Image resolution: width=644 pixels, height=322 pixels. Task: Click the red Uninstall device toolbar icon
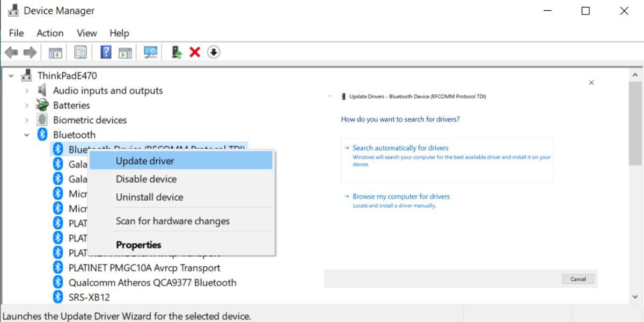pos(195,52)
